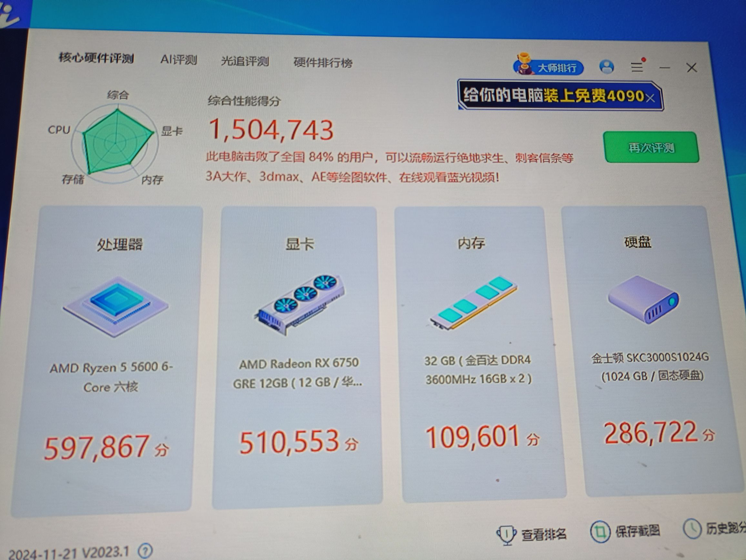Click the version help question-mark icon
746x560 pixels.
pyautogui.click(x=145, y=551)
